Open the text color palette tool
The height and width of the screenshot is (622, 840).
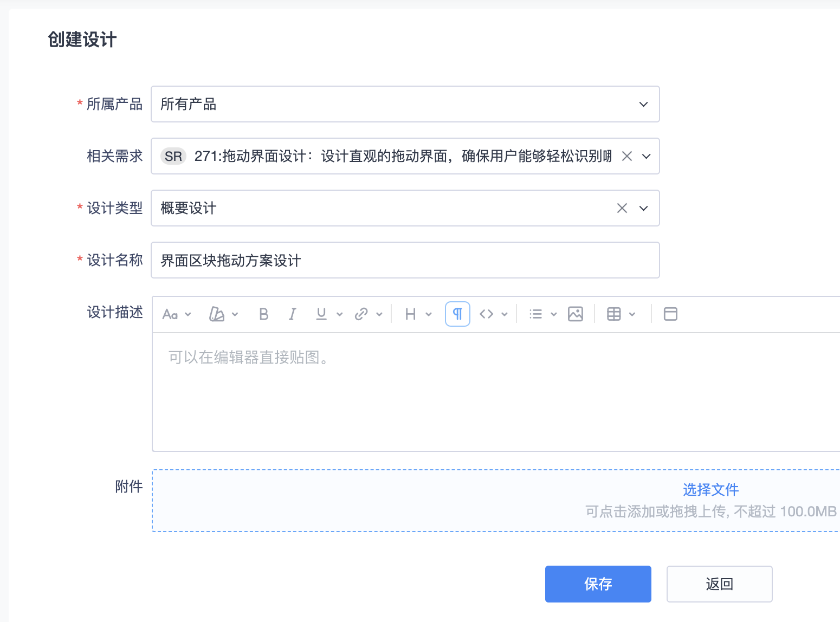217,314
